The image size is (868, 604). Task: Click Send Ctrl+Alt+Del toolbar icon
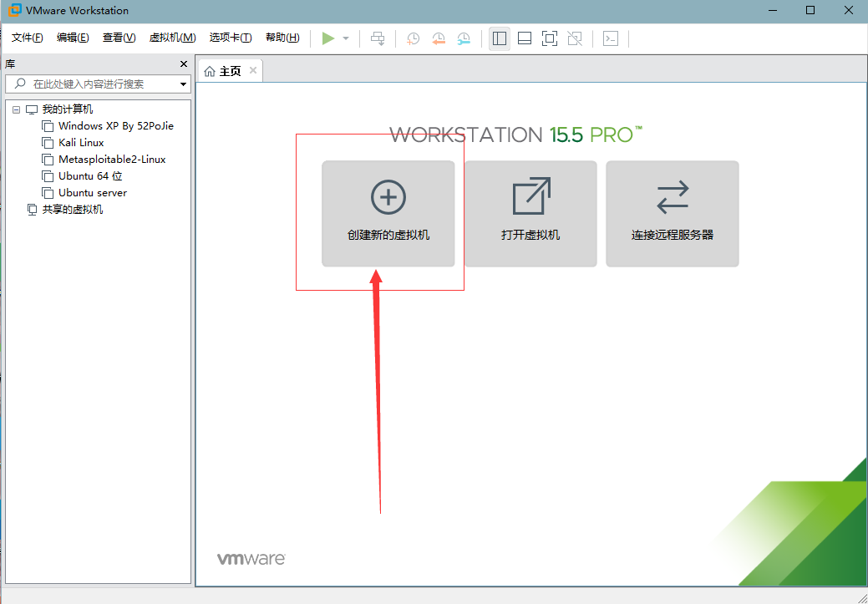tap(378, 38)
